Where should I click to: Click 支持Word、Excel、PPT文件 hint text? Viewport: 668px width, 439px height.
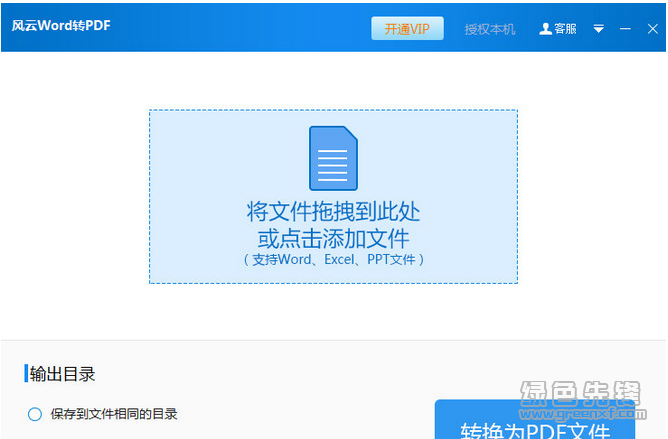(x=334, y=259)
